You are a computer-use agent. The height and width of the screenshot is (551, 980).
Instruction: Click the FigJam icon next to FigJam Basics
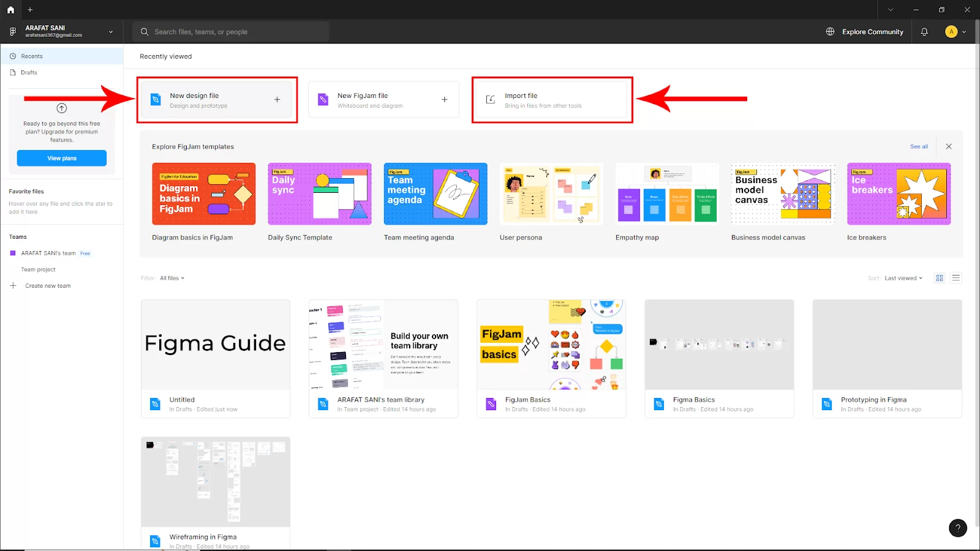pos(491,404)
